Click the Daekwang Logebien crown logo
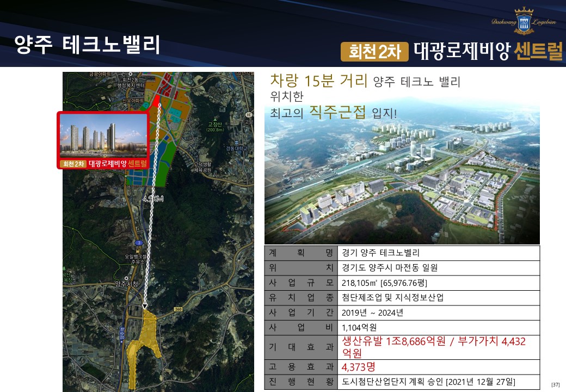This screenshot has width=566, height=392. point(524,21)
